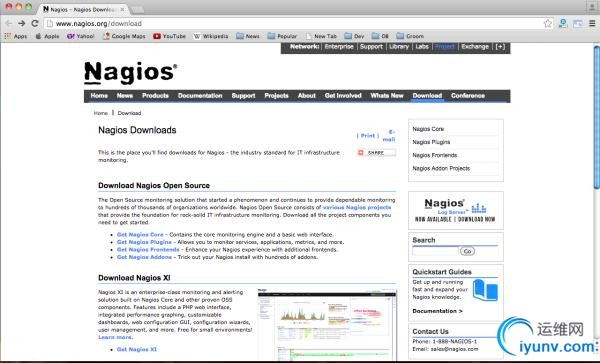Viewport: 600px width, 363px height.
Task: Click the Get Nagios XI link
Action: click(137, 349)
